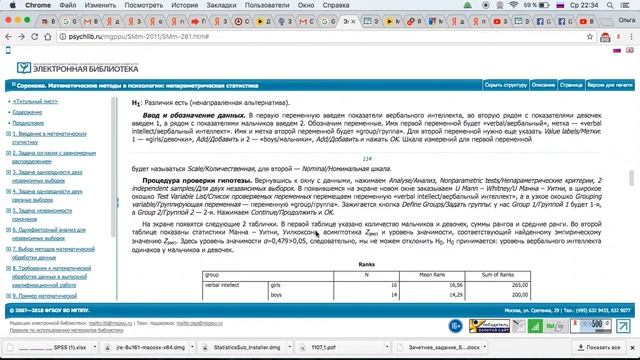Open options arrow for jre-8u161-macosx-x64.dmg download
This screenshot has width=640, height=360.
(192, 347)
